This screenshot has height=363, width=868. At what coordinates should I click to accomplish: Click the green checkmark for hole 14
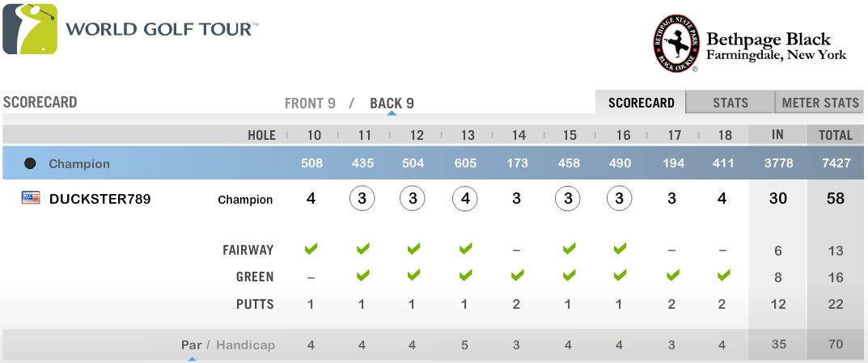point(517,275)
